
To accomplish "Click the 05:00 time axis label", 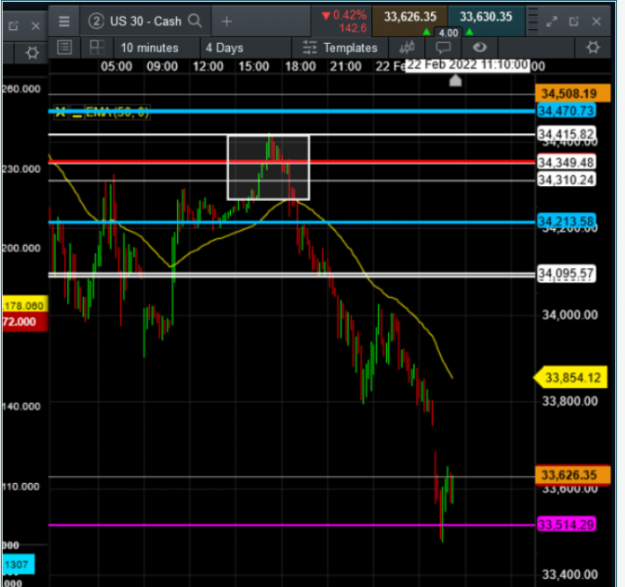I will coord(116,67).
